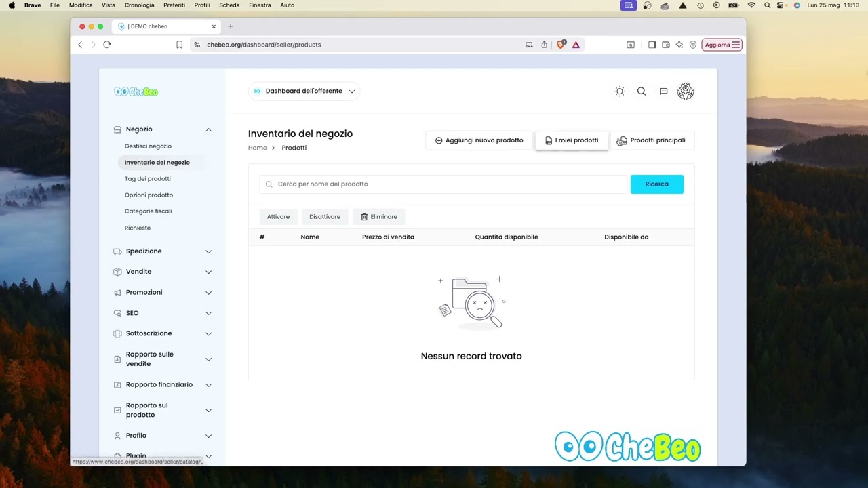Open the Brave Wallet icon
Image resolution: width=868 pixels, height=488 pixels.
(666, 45)
